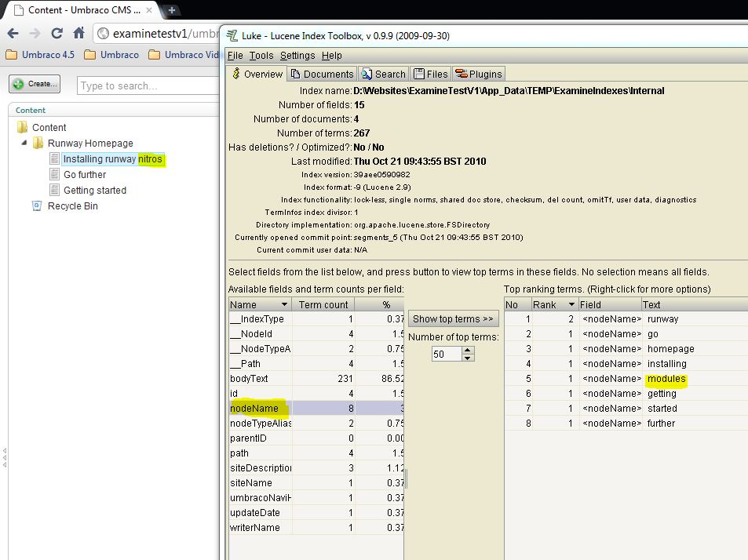The image size is (748, 560).
Task: Open Luke's Tools menu
Action: pos(261,56)
